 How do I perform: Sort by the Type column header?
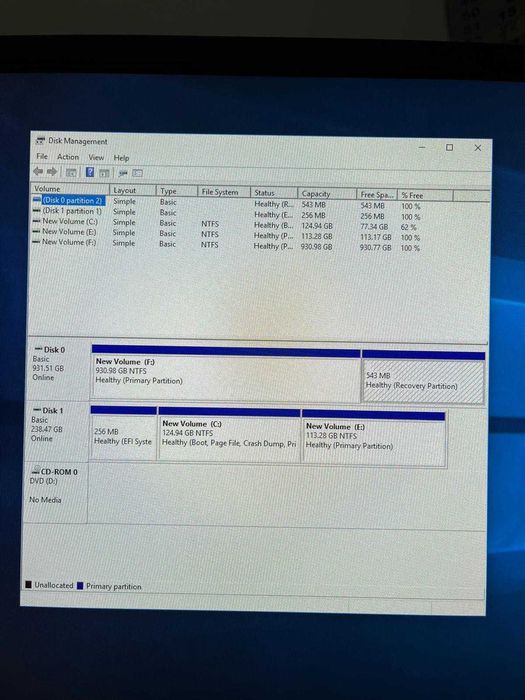[x=176, y=191]
